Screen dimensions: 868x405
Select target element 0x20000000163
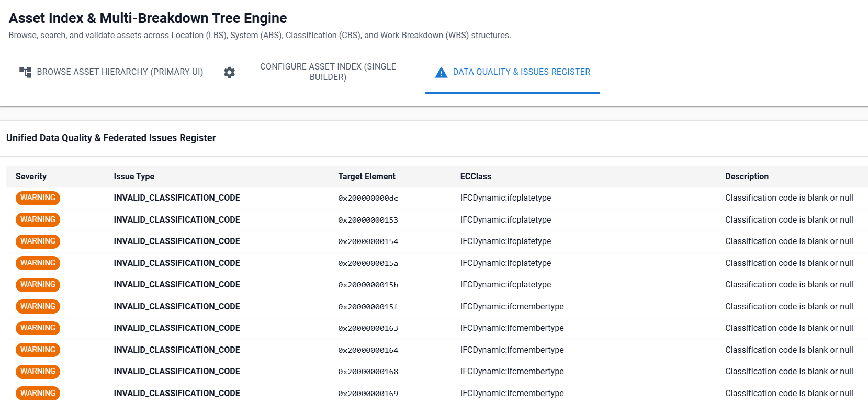point(368,328)
